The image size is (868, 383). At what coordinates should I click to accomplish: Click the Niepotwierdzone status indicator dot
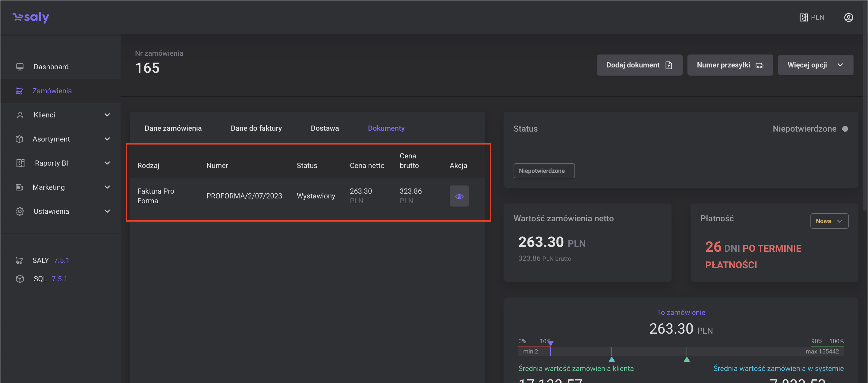click(845, 129)
